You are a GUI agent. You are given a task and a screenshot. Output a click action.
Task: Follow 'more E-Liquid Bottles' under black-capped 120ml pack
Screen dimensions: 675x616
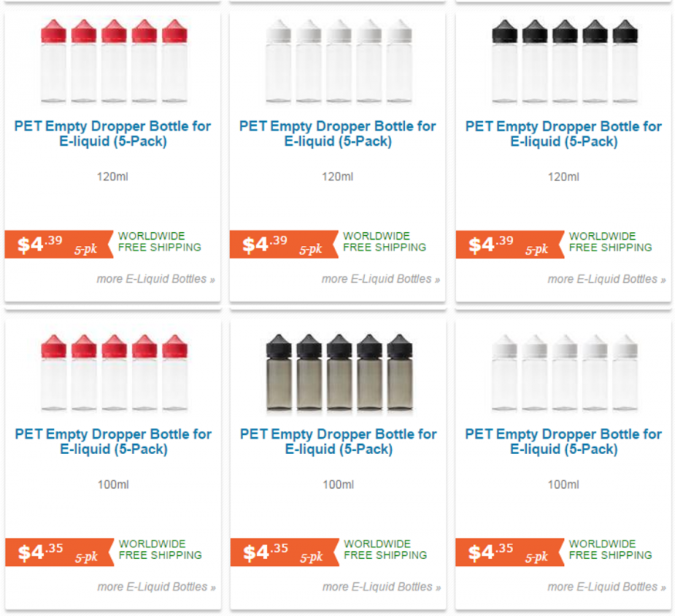(606, 279)
